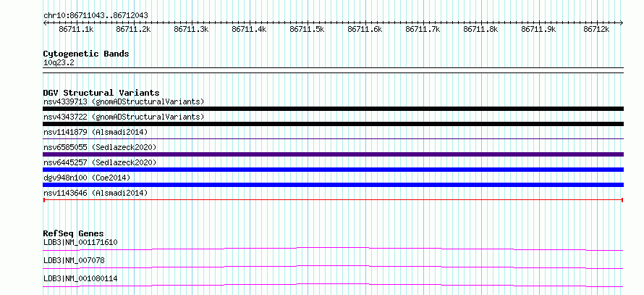
Task: Click ruler tick label 86711.3k
Action: (x=192, y=29)
